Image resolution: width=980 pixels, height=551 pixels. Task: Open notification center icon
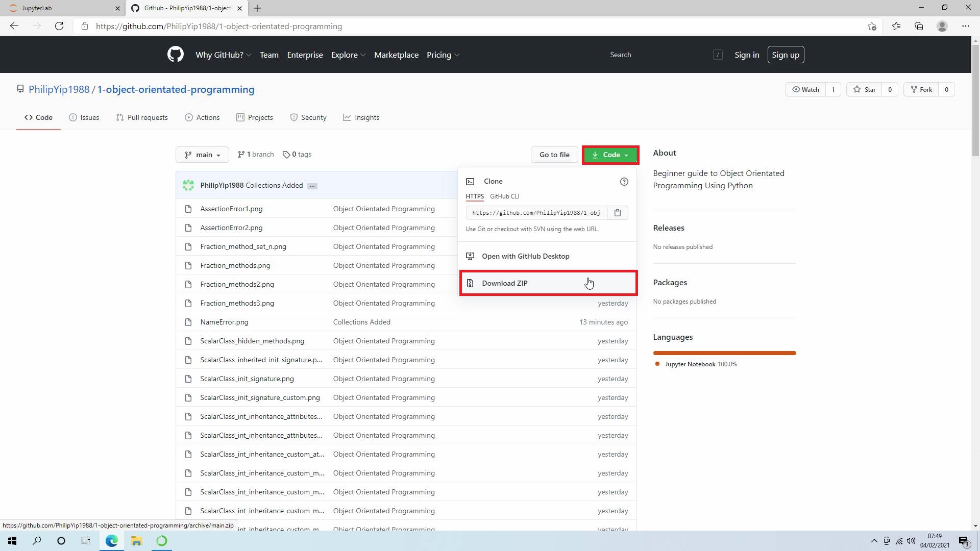coord(964,541)
